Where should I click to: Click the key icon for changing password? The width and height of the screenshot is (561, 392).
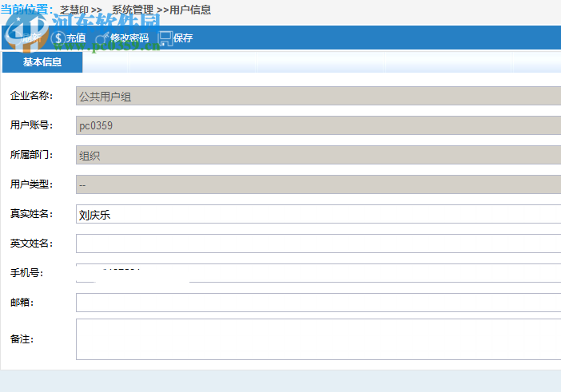(x=102, y=38)
